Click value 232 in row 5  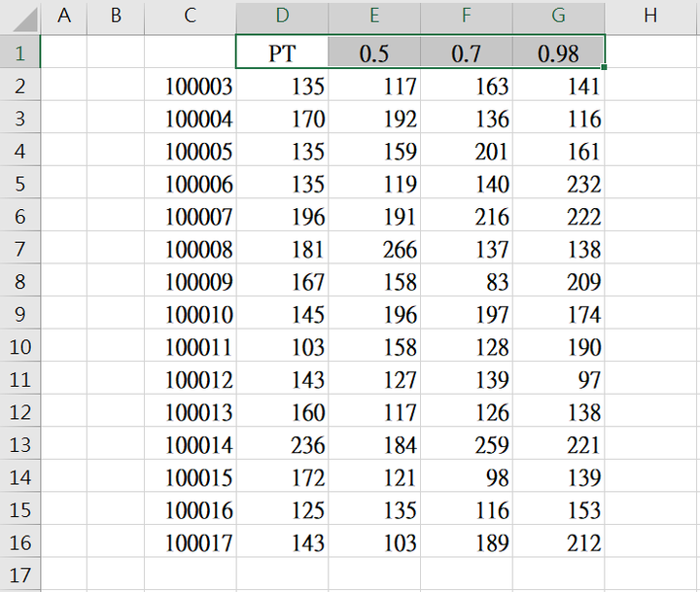[558, 183]
